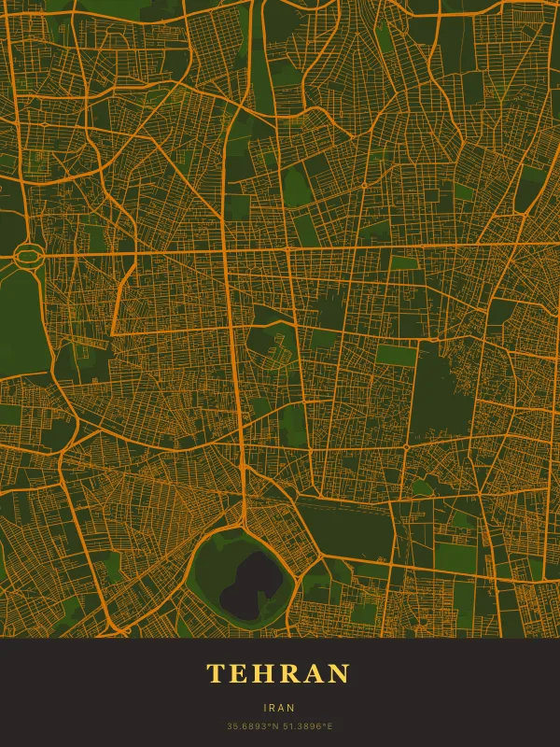
Task: Click the center of the oval roundabout's inner island
Action: point(28,253)
